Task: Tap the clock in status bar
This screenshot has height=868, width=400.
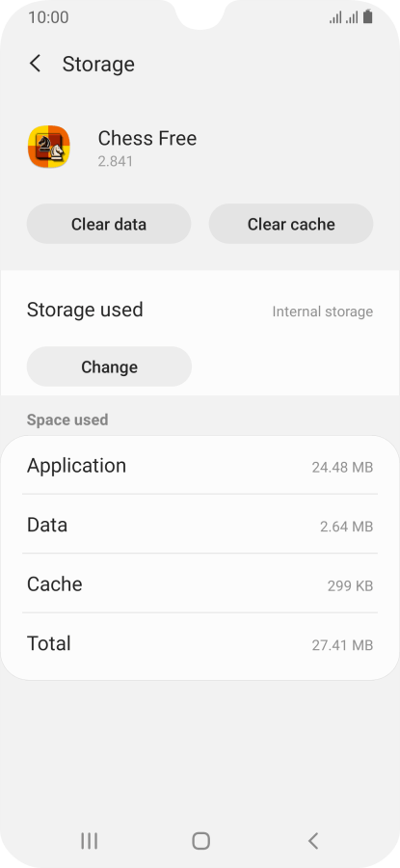Action: tap(49, 17)
